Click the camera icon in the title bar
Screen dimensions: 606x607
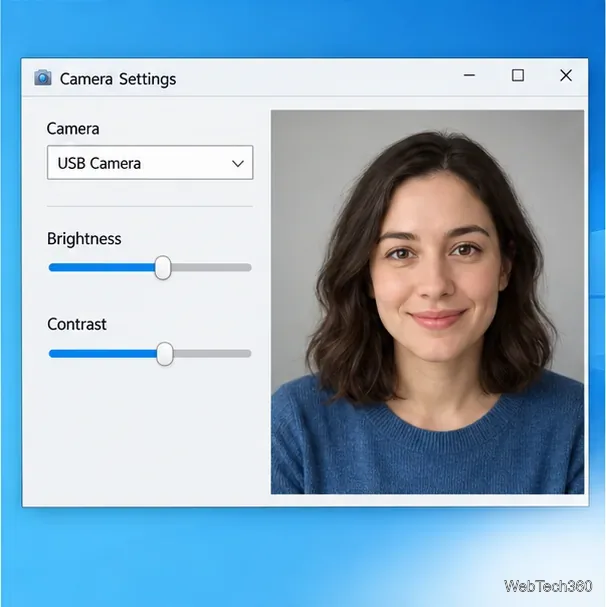[x=43, y=77]
